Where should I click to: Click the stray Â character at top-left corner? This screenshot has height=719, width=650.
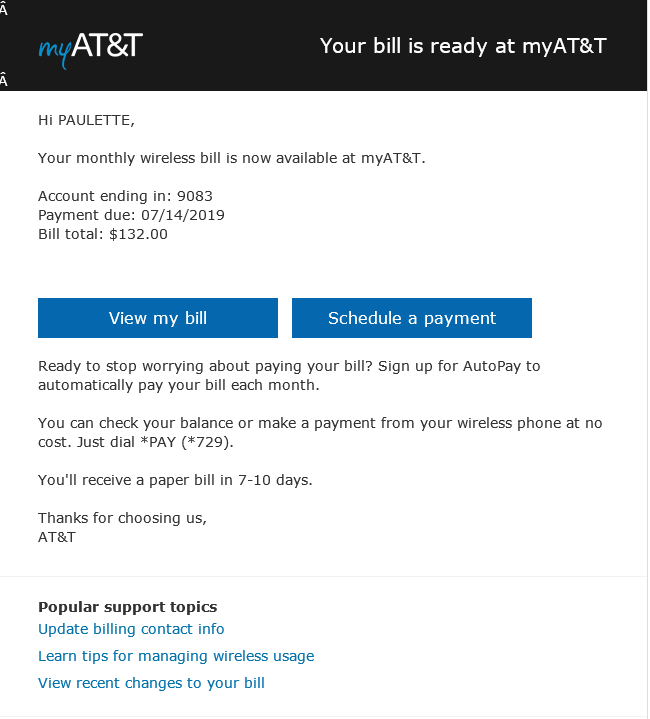click(4, 9)
